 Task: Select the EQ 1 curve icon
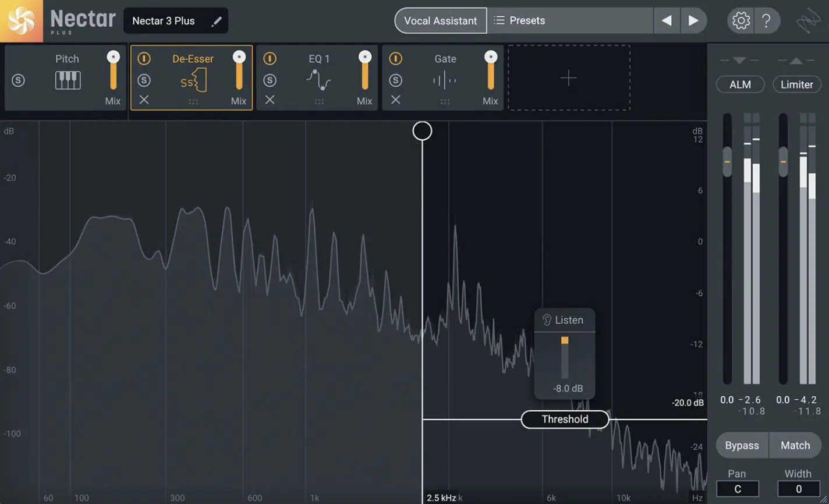tap(319, 80)
